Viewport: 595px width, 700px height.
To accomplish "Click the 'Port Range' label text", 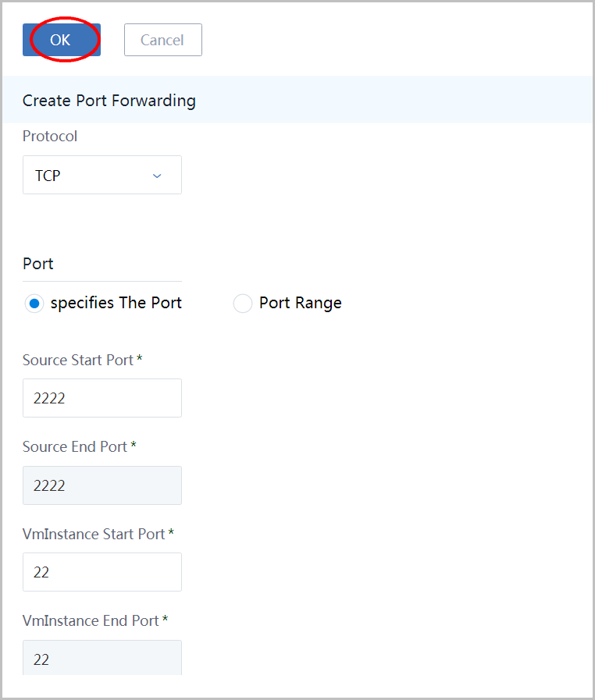I will pos(301,303).
